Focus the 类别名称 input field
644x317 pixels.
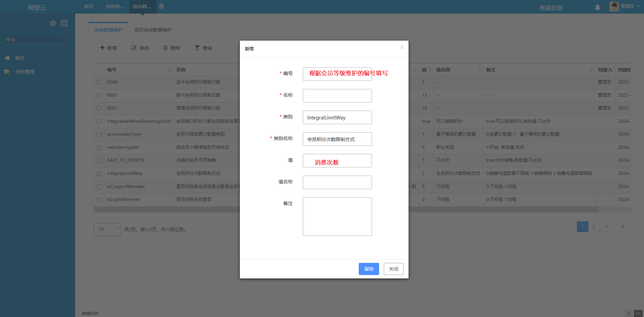coord(337,139)
